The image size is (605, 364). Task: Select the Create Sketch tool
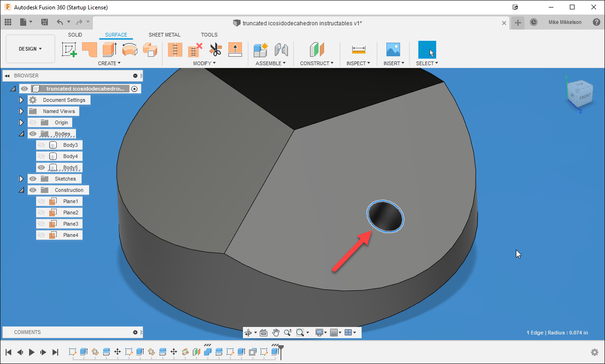[69, 50]
